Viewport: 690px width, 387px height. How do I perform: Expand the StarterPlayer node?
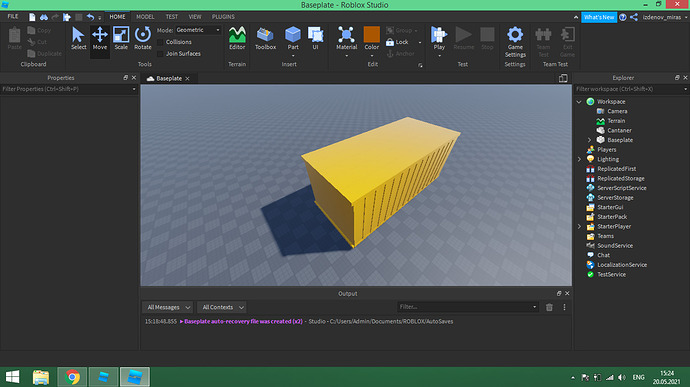579,226
